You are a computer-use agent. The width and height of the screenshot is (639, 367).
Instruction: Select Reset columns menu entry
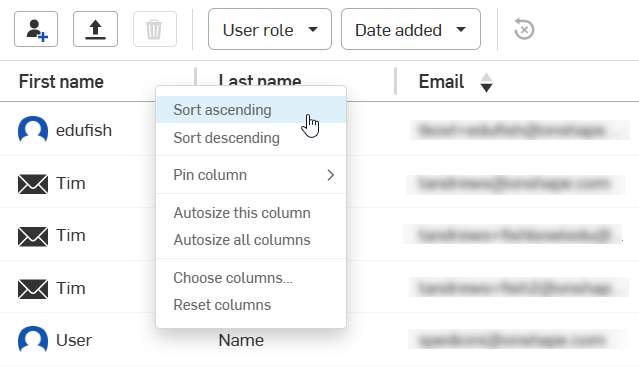tap(251, 305)
